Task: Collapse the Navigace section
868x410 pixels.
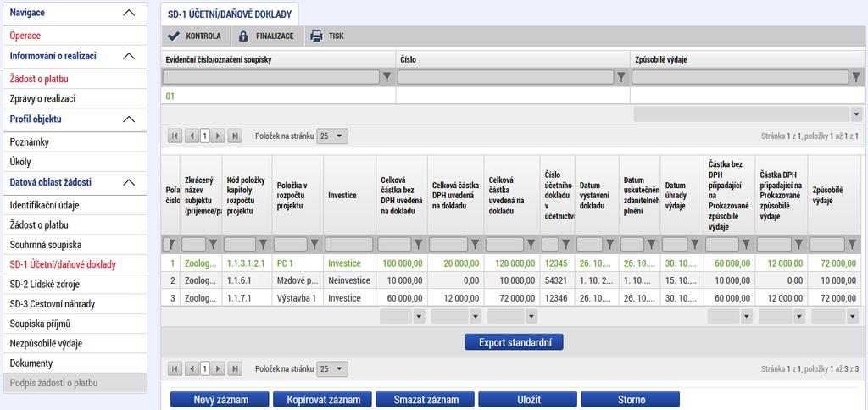Action: [x=129, y=13]
